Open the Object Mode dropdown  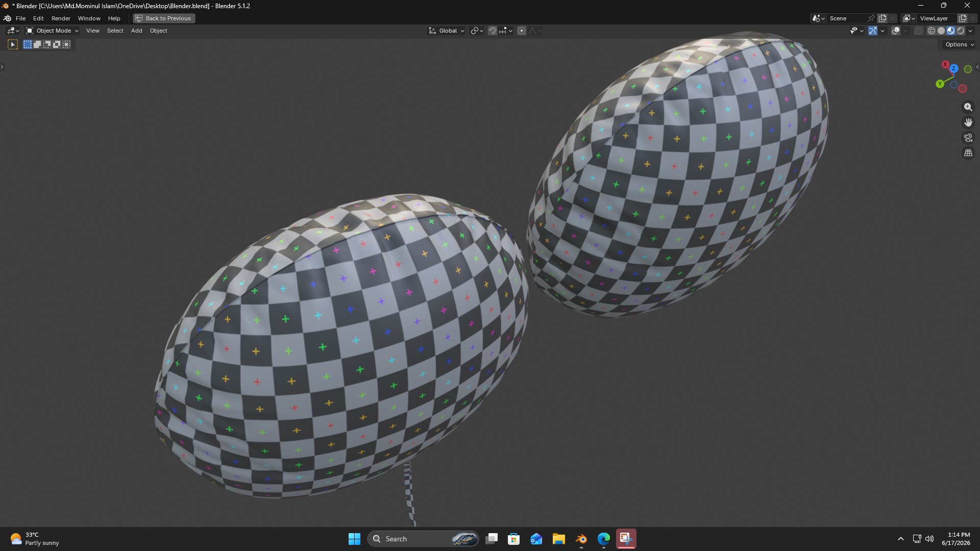52,31
